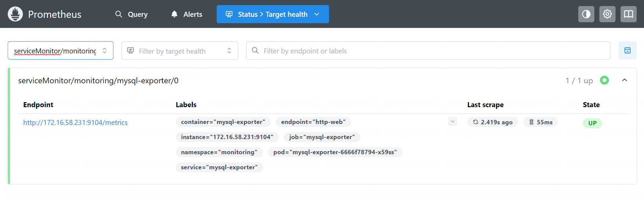Click the Prometheus flame logo
This screenshot has width=644, height=214.
(x=15, y=14)
